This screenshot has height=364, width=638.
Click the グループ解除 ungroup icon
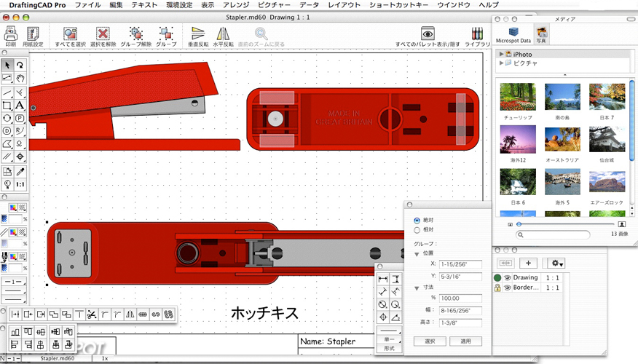pos(135,33)
